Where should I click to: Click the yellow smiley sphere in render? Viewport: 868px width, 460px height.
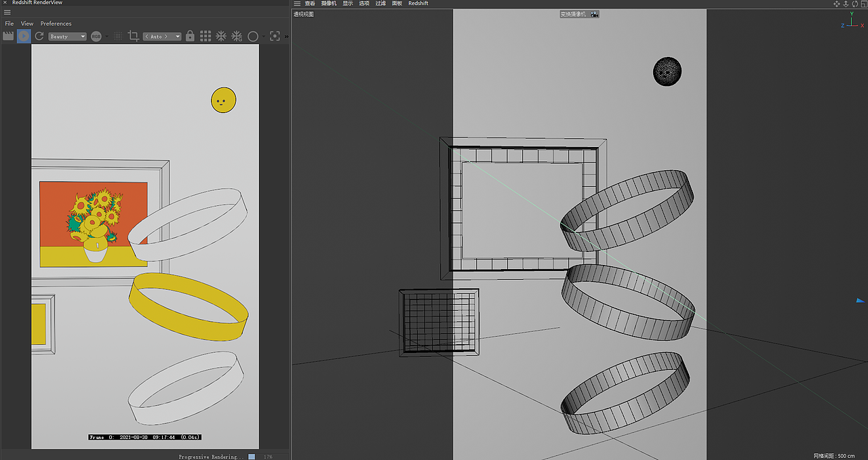coord(223,100)
